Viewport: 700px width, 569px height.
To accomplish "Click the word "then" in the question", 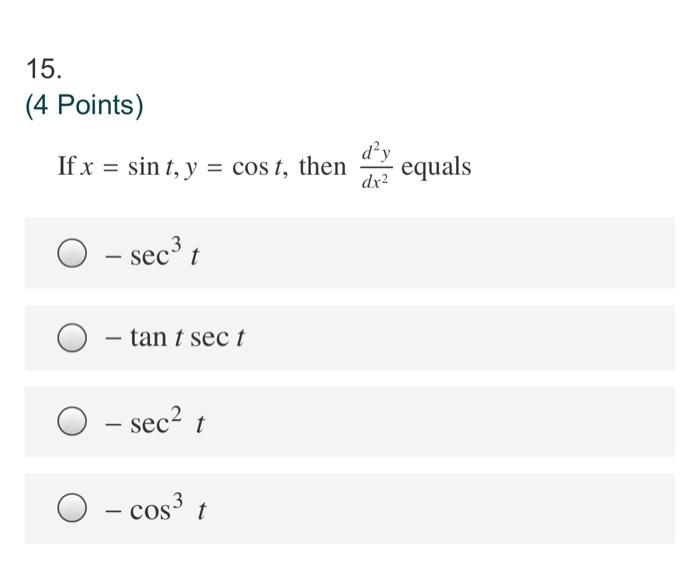I will click(x=322, y=167).
